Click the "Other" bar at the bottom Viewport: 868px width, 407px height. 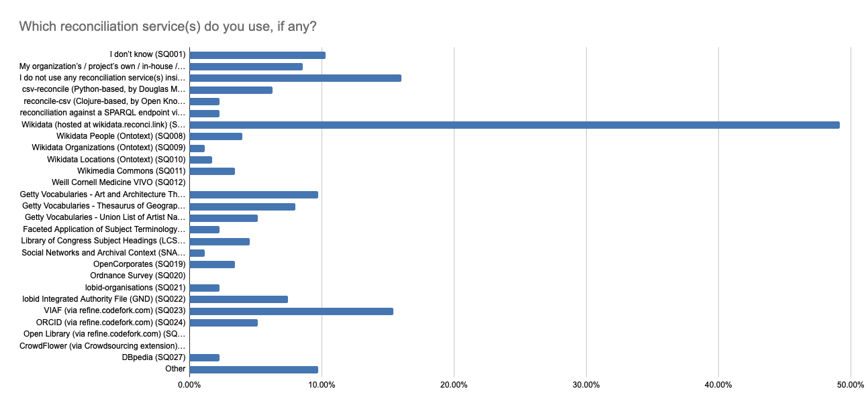click(x=254, y=369)
